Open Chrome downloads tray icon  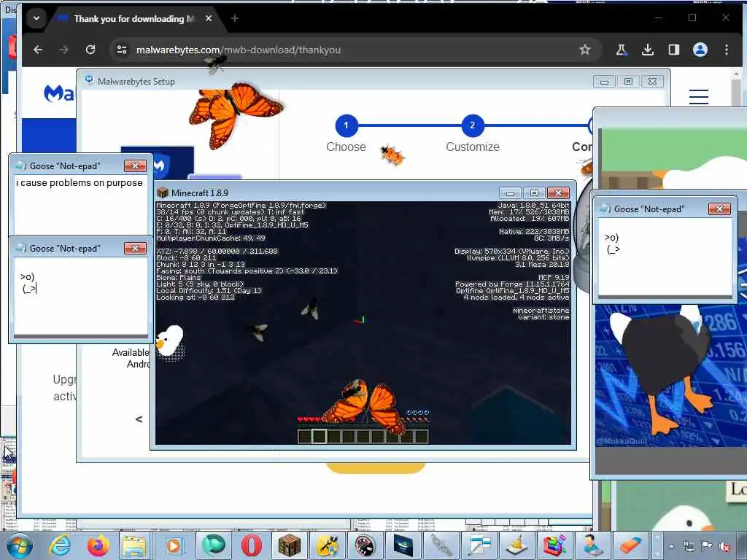click(648, 50)
